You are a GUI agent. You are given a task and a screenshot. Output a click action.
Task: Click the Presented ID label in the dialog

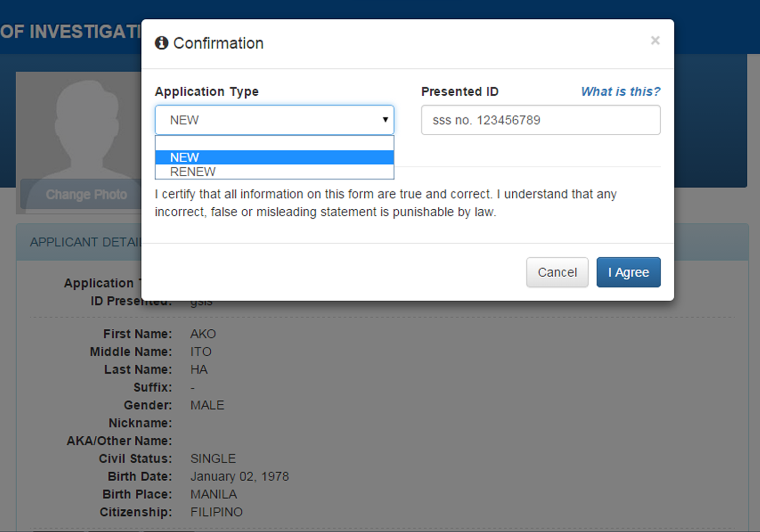pyautogui.click(x=460, y=92)
